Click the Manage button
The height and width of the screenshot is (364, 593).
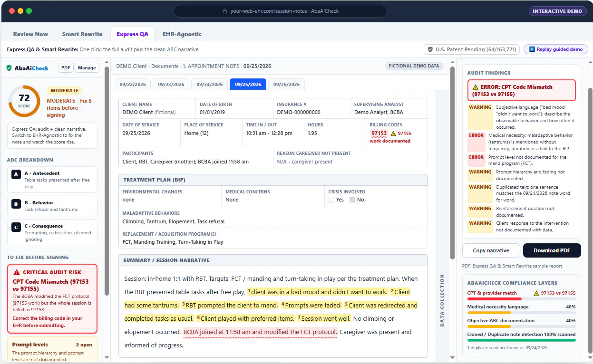click(87, 68)
